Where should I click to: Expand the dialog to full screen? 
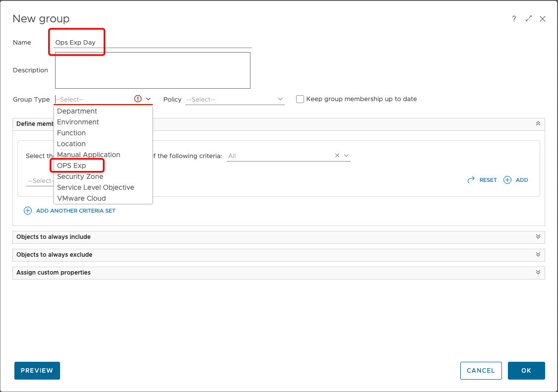click(528, 18)
